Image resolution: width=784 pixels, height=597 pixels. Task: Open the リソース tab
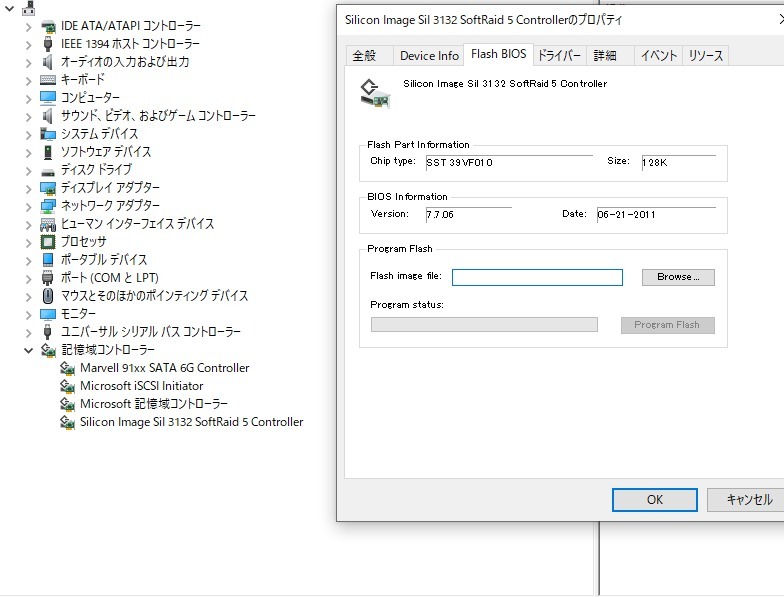[x=705, y=56]
